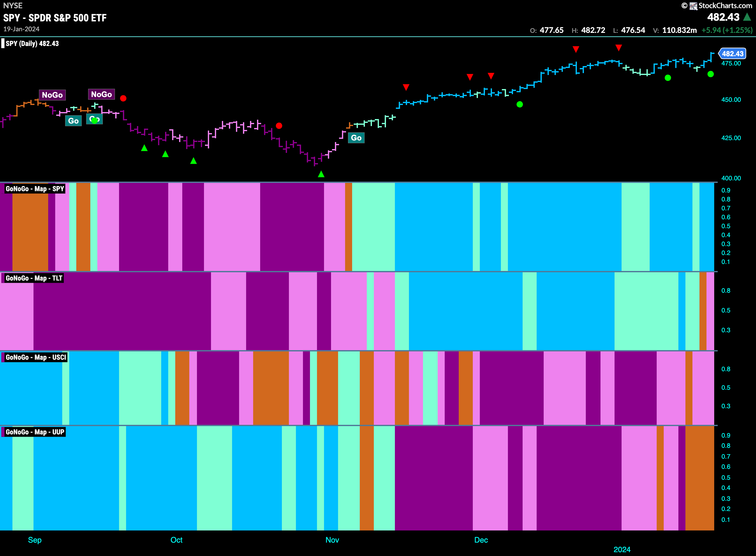The width and height of the screenshot is (756, 556).
Task: Click the red circle marker in late September
Action: [x=123, y=98]
